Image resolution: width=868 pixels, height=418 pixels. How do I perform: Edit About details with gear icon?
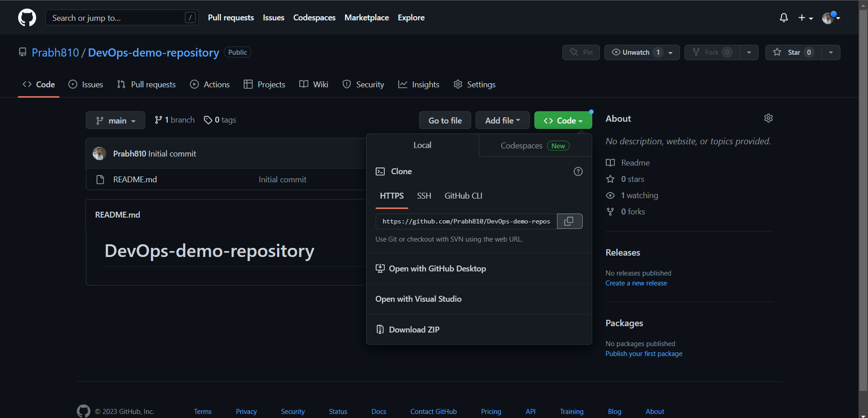coord(769,118)
